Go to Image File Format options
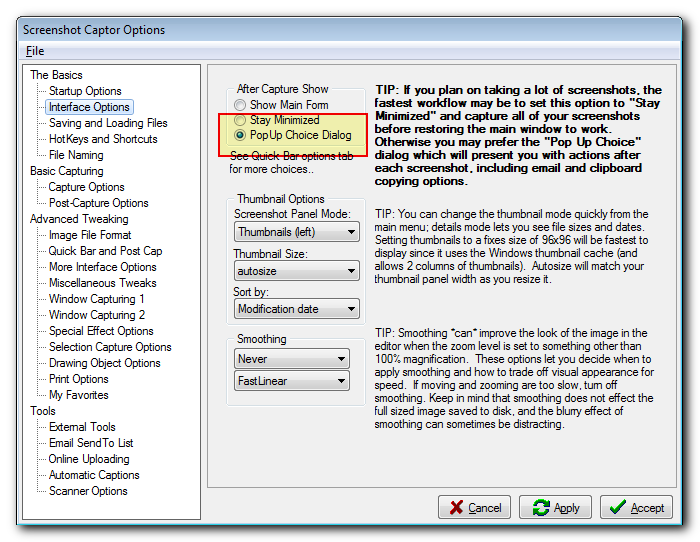The height and width of the screenshot is (542, 700). (90, 235)
